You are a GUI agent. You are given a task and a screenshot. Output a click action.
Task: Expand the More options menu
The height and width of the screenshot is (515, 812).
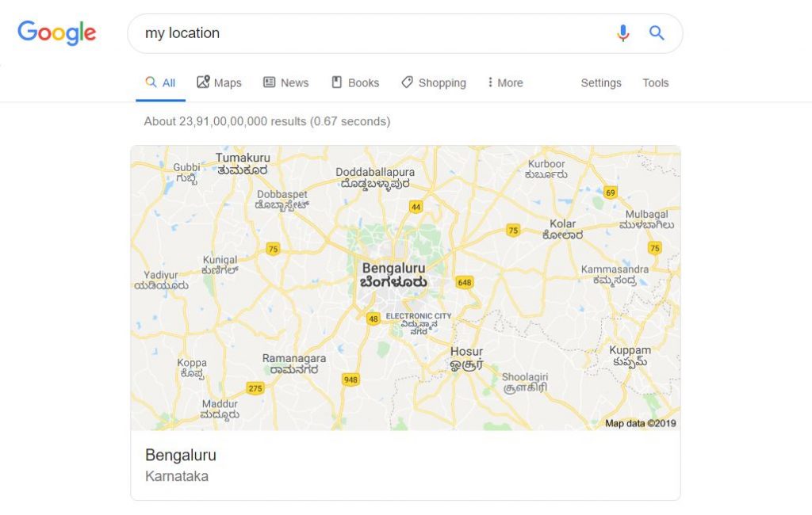click(x=505, y=83)
